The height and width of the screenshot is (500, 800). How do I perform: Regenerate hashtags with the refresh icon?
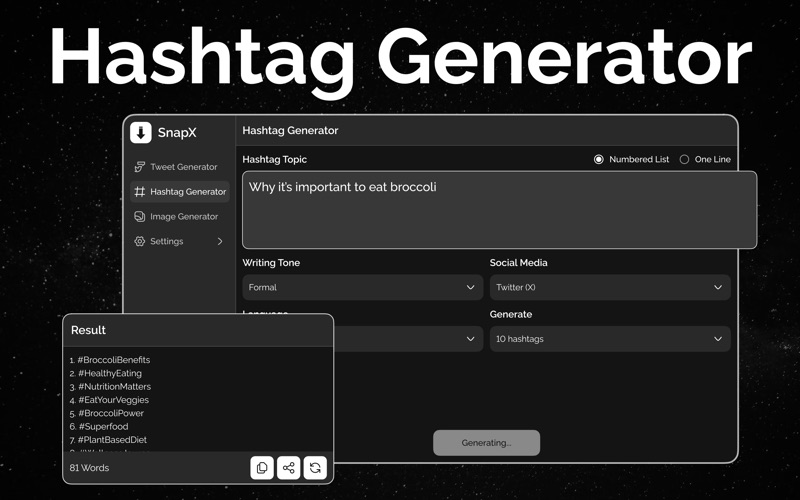(x=315, y=467)
